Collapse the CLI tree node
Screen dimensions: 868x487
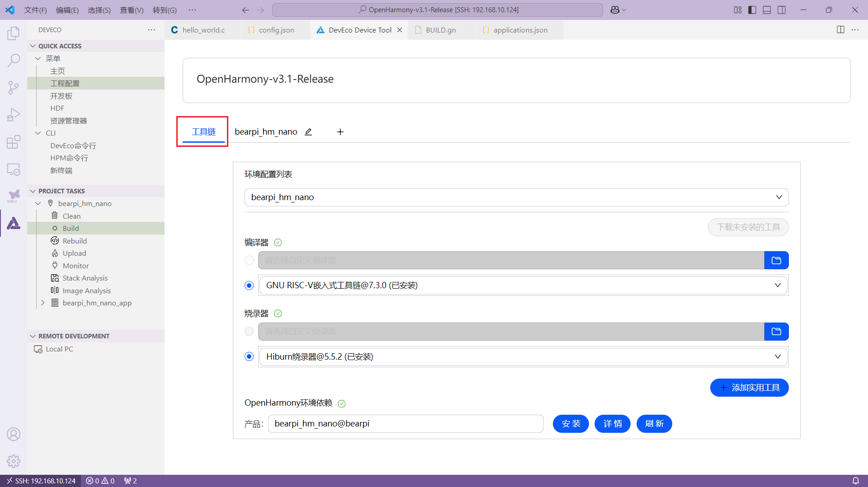point(38,133)
